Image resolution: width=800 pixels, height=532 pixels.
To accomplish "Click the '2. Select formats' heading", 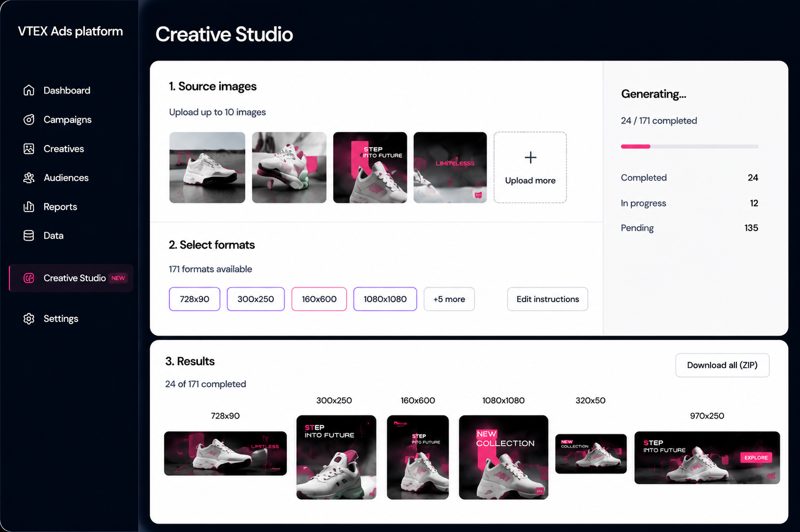I will coord(212,245).
